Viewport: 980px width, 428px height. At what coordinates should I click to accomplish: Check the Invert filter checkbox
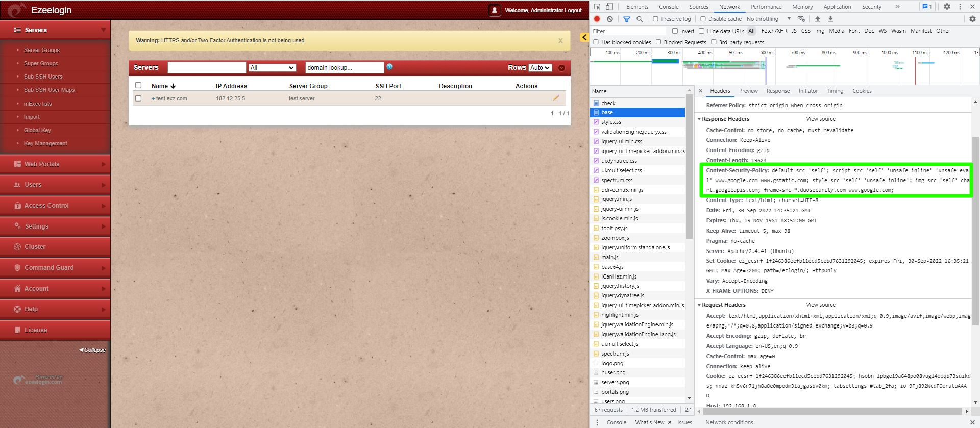point(675,31)
